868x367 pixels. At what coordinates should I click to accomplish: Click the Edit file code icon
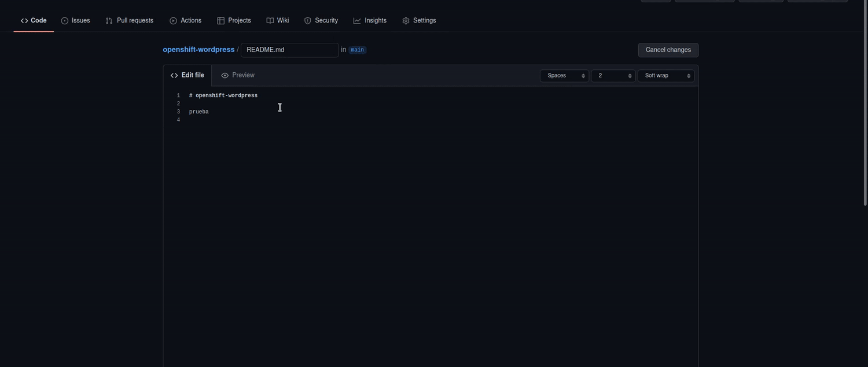point(174,76)
